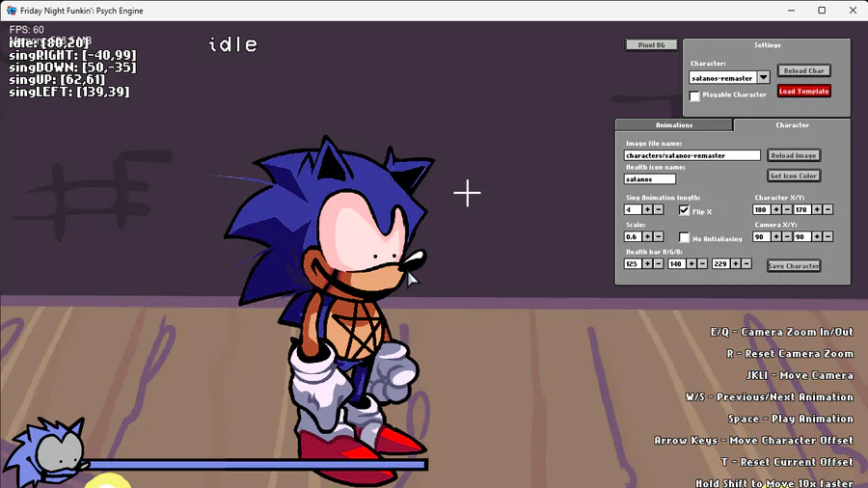Decrease Sing Animation length with minus
The image size is (868, 488).
658,209
